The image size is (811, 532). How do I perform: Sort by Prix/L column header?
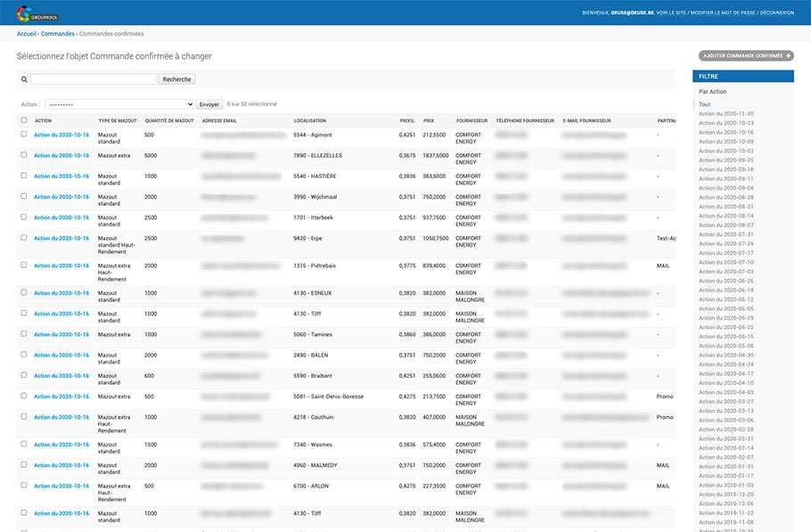407,120
